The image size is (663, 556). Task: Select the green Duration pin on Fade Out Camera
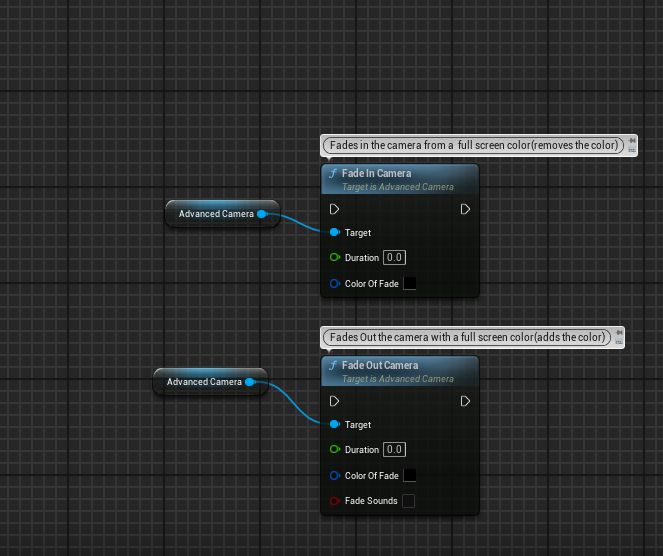point(334,450)
